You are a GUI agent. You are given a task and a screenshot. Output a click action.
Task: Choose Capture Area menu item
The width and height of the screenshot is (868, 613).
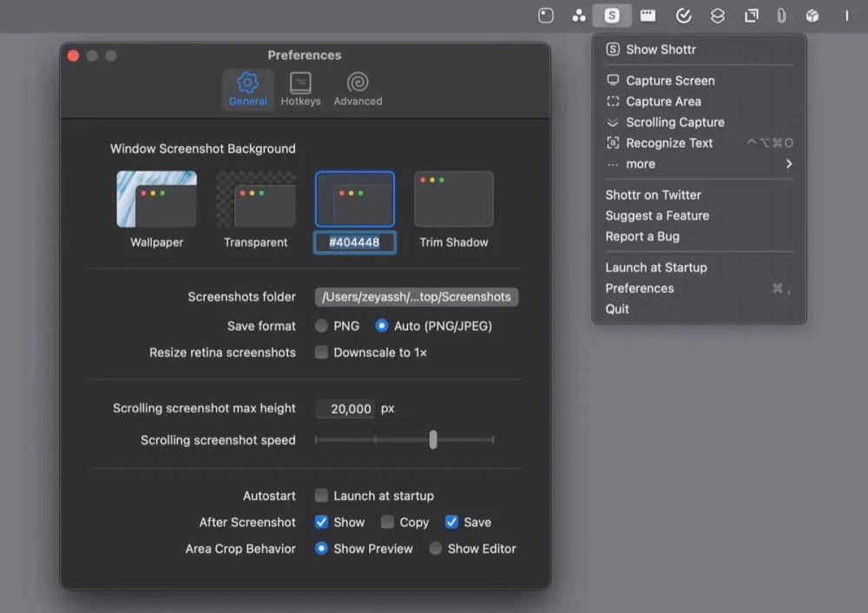(699, 102)
